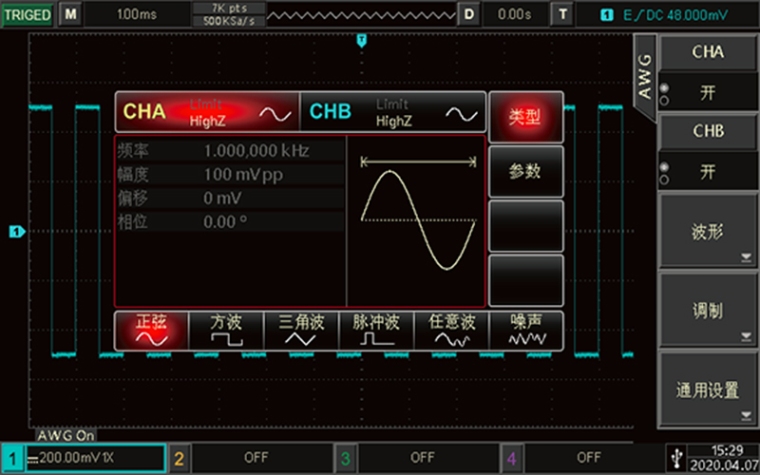Expand the 波形 waveform menu
The height and width of the screenshot is (475, 760).
pos(707,232)
